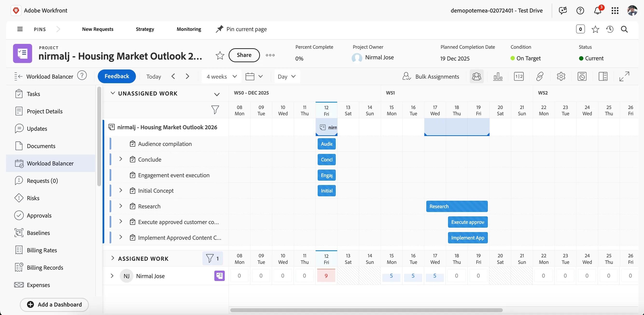Screen dimensions: 644x315
Task: Open the 4 weeks range dropdown
Action: click(x=221, y=76)
